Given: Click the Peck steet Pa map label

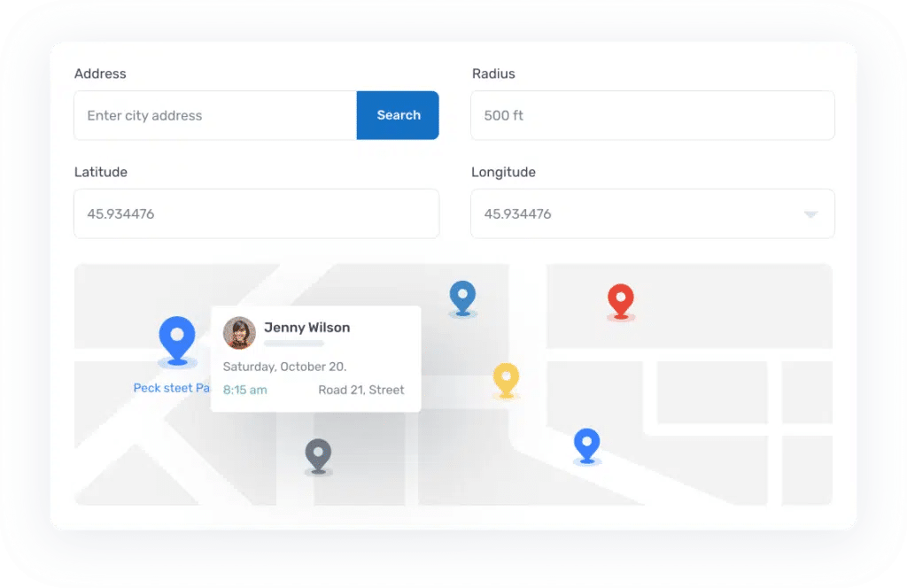Looking at the screenshot, I should pyautogui.click(x=172, y=388).
